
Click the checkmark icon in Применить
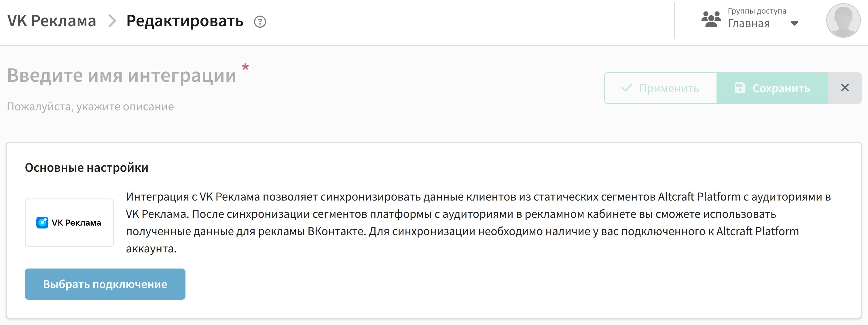627,88
